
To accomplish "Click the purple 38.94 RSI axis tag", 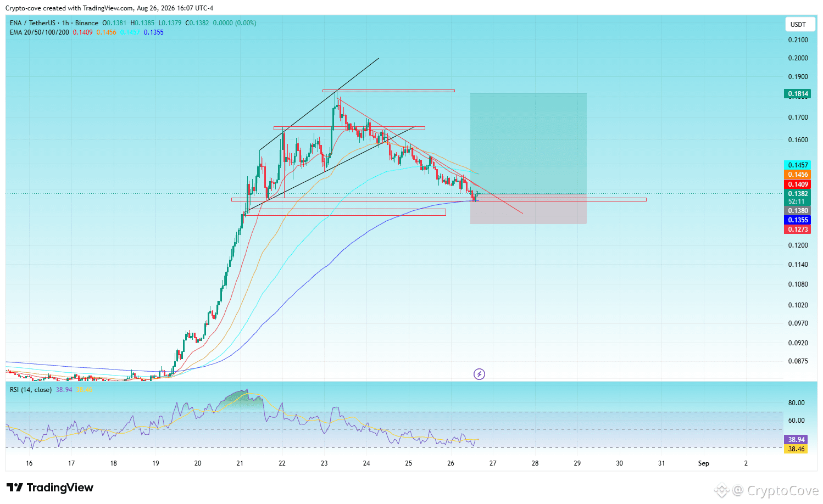I will pyautogui.click(x=796, y=440).
